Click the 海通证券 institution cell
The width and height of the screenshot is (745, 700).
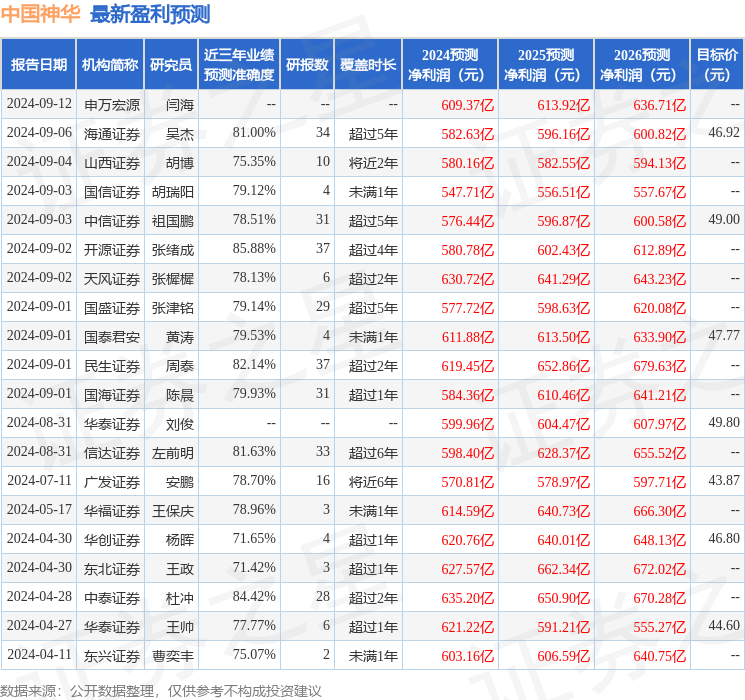point(112,134)
